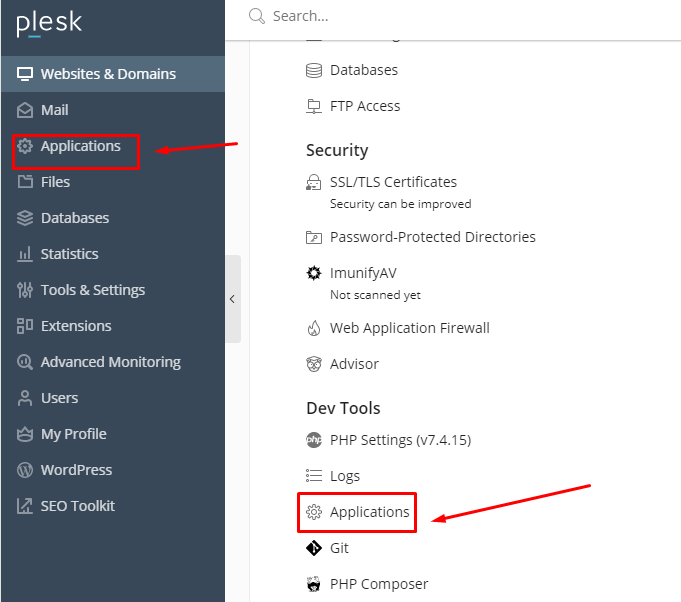Click the Users person icon

[25, 398]
